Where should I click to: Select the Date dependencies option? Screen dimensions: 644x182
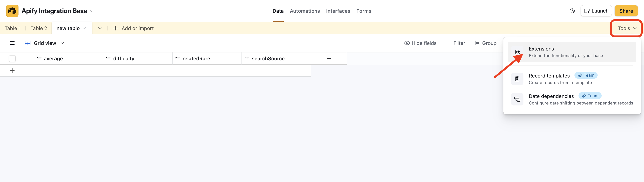[551, 96]
